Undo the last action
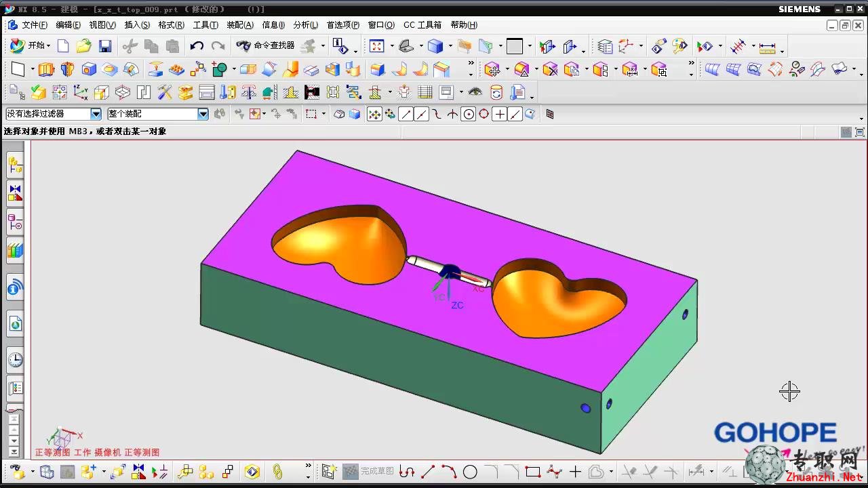This screenshot has height=488, width=868. pos(197,46)
